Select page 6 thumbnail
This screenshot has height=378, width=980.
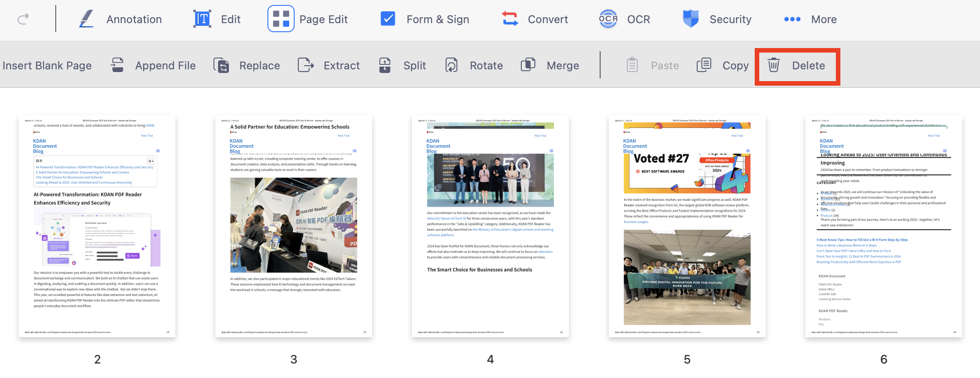(884, 226)
